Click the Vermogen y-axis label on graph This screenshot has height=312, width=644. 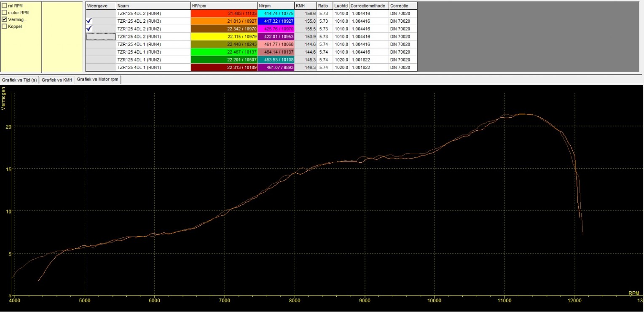click(3, 99)
